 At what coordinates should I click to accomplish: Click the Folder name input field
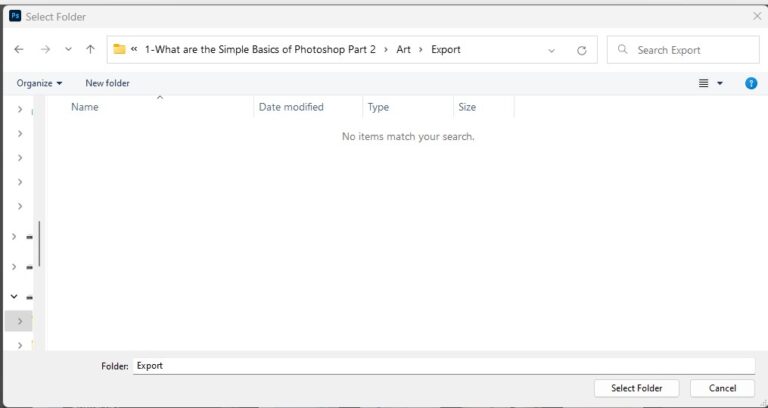tap(443, 366)
